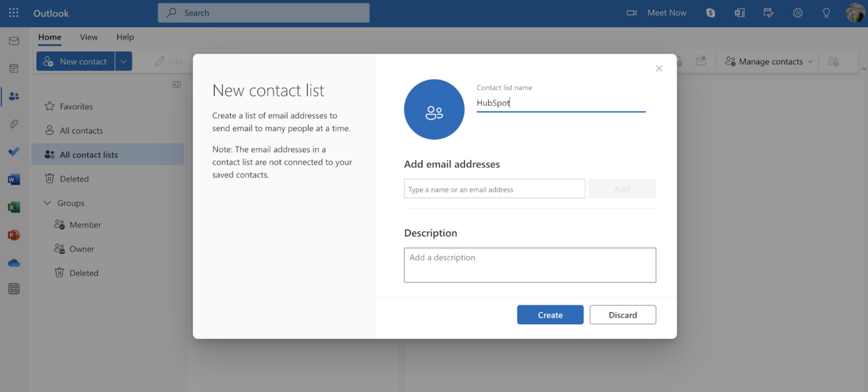Screen dimensions: 868x392
Task: Select the People icon in the sidebar
Action: point(14,96)
